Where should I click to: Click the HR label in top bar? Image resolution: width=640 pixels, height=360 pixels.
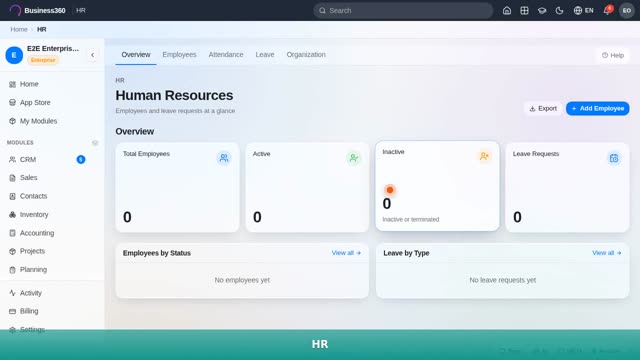[81, 11]
